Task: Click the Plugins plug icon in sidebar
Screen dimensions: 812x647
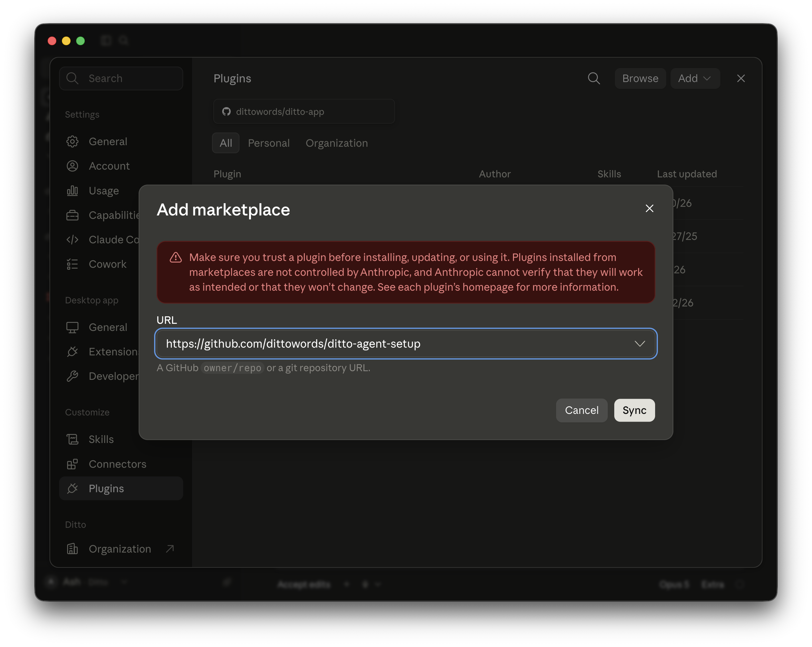Action: [x=72, y=489]
